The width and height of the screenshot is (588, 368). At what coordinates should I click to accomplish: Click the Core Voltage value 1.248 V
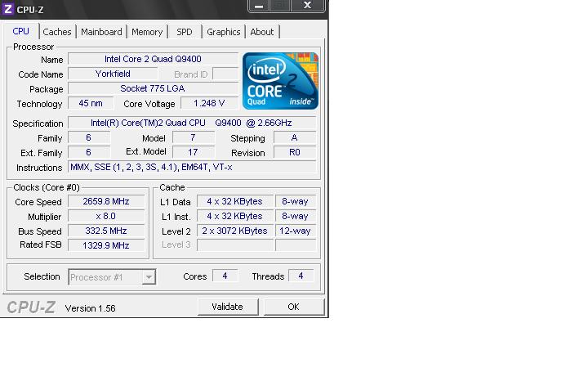(x=209, y=103)
